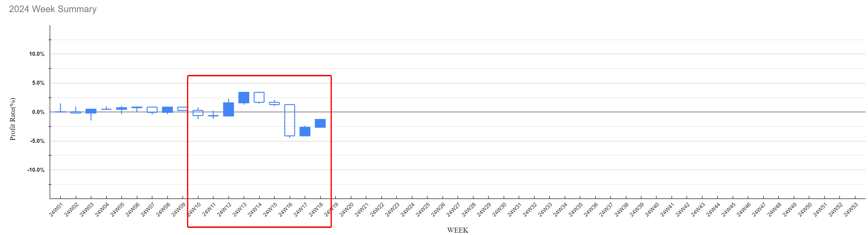Select the 24W20 x-axis label
Viewport: 868px width, 235px height.
pos(346,210)
